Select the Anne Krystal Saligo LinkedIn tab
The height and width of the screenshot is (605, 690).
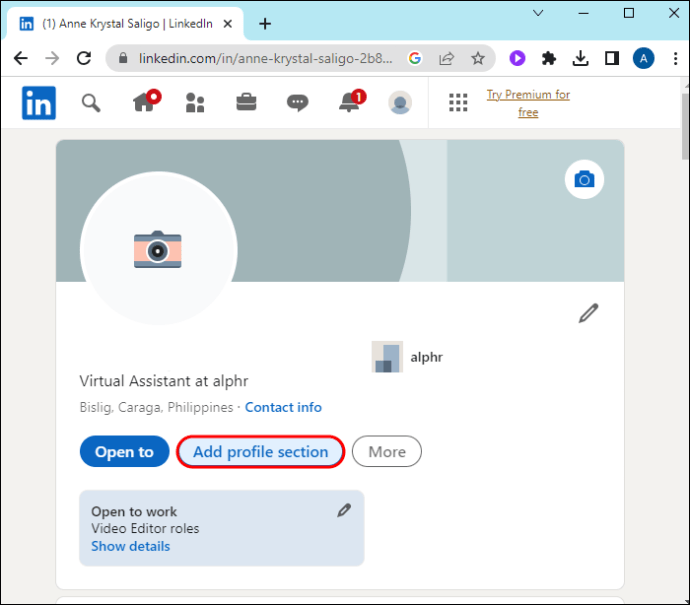pyautogui.click(x=125, y=24)
